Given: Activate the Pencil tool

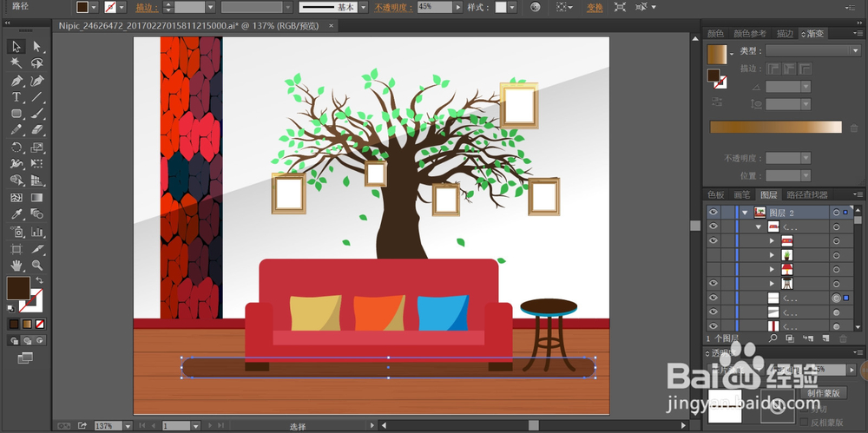Looking at the screenshot, I should tap(16, 129).
